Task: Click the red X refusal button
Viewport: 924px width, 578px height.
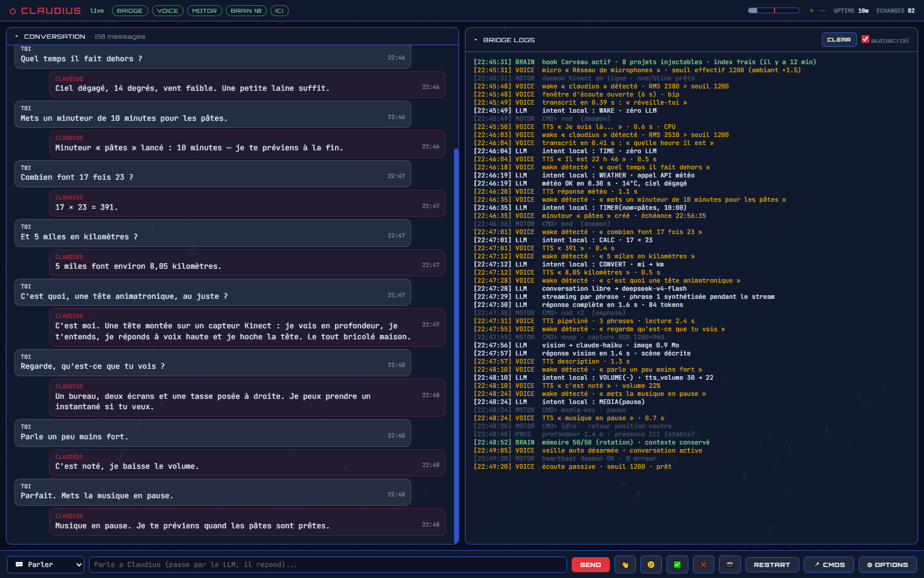Action: point(703,565)
